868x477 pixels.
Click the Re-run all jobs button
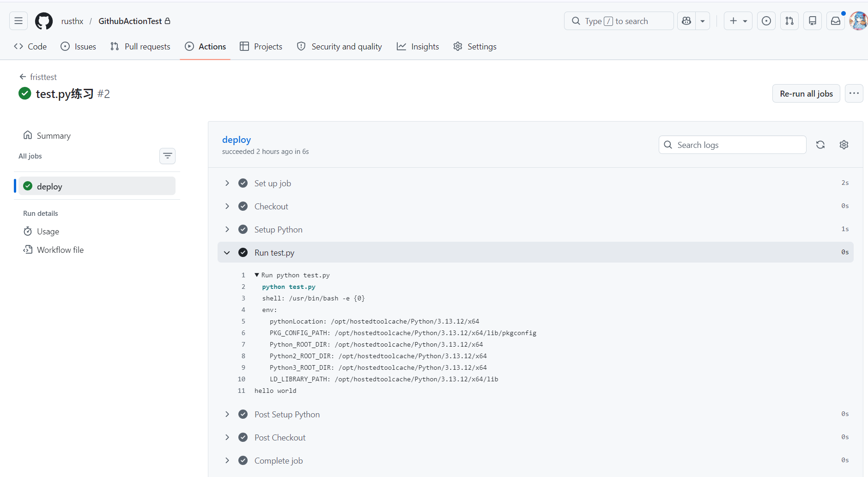pyautogui.click(x=806, y=94)
